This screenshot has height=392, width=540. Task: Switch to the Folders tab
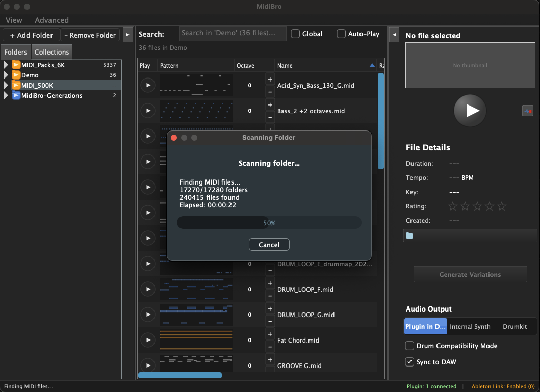pos(15,52)
